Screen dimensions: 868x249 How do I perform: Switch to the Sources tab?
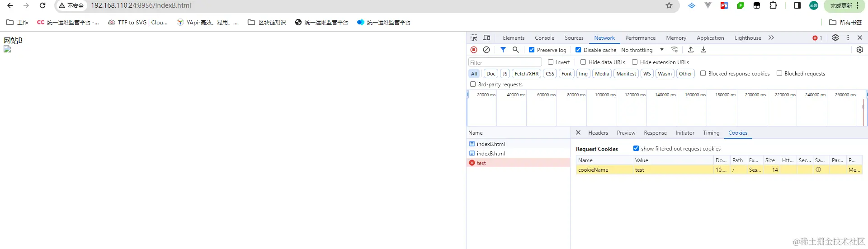[574, 38]
